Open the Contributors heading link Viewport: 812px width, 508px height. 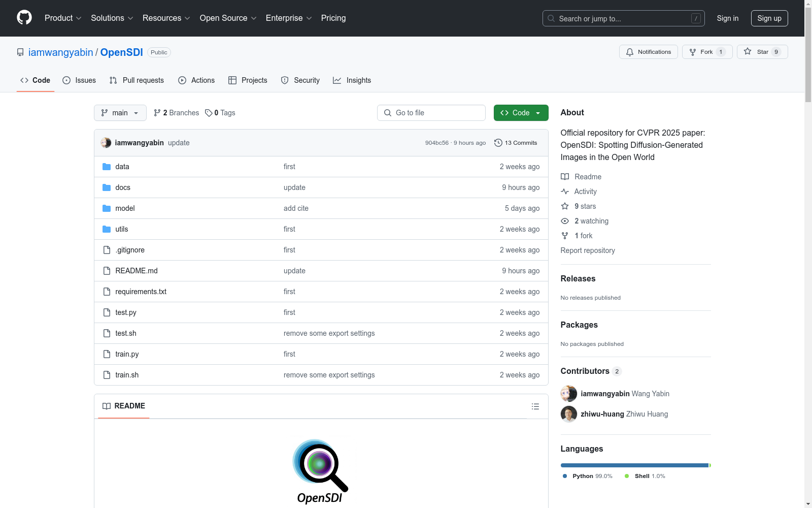click(591, 371)
